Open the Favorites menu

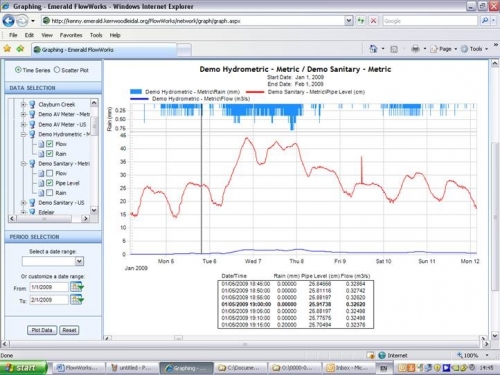[x=71, y=35]
